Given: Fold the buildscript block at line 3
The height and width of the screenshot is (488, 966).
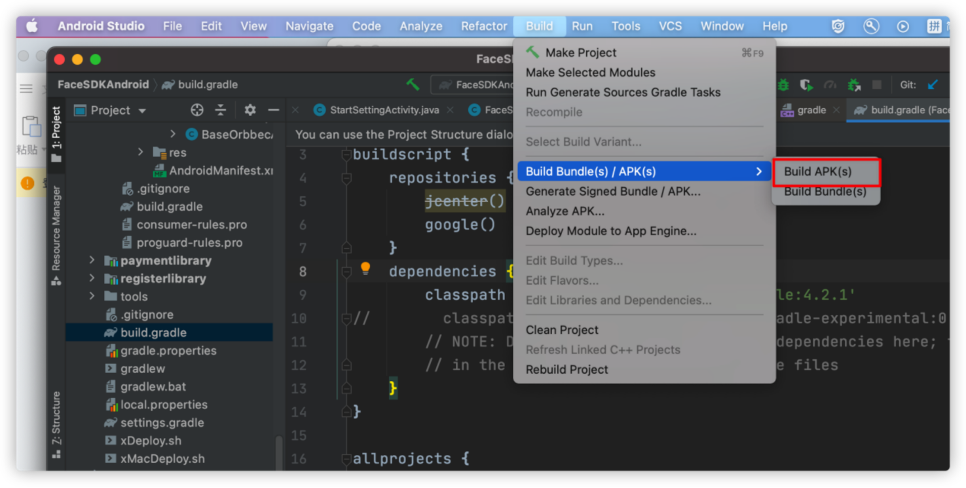Looking at the screenshot, I should (346, 155).
